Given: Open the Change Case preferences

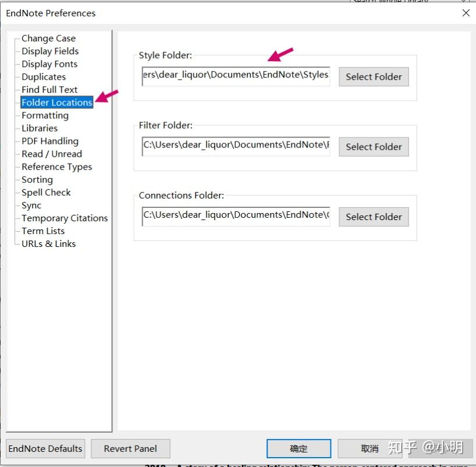Looking at the screenshot, I should (48, 38).
